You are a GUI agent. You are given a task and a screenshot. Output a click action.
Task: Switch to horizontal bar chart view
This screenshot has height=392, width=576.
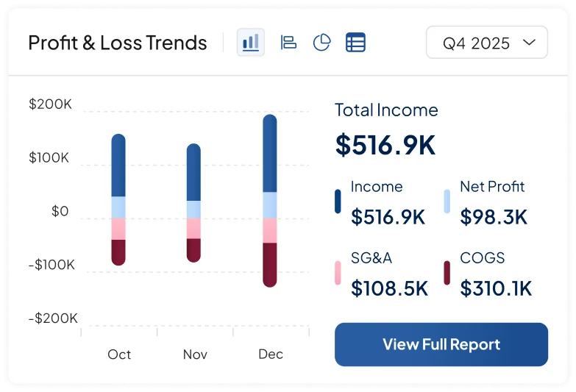tap(288, 43)
